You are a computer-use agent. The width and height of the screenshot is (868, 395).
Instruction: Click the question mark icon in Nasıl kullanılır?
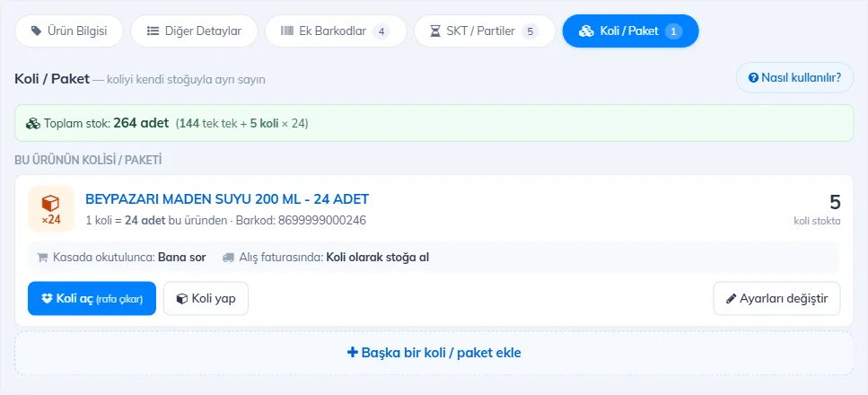[753, 77]
